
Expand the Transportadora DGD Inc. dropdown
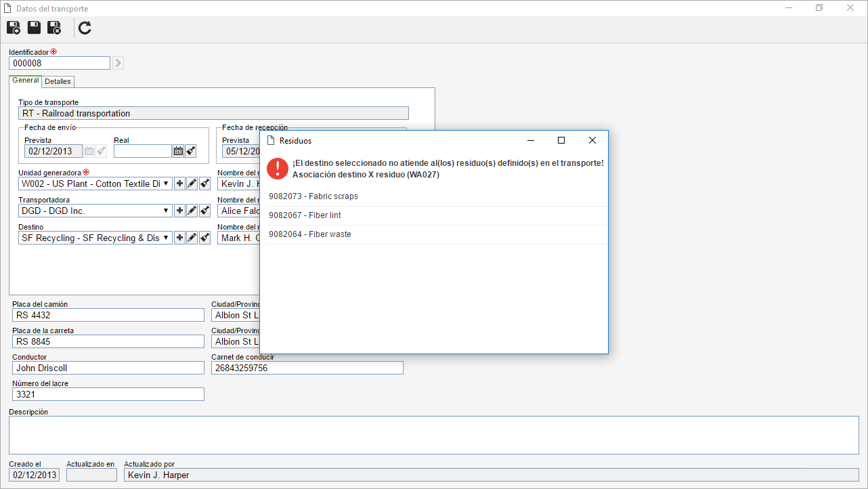coord(167,211)
